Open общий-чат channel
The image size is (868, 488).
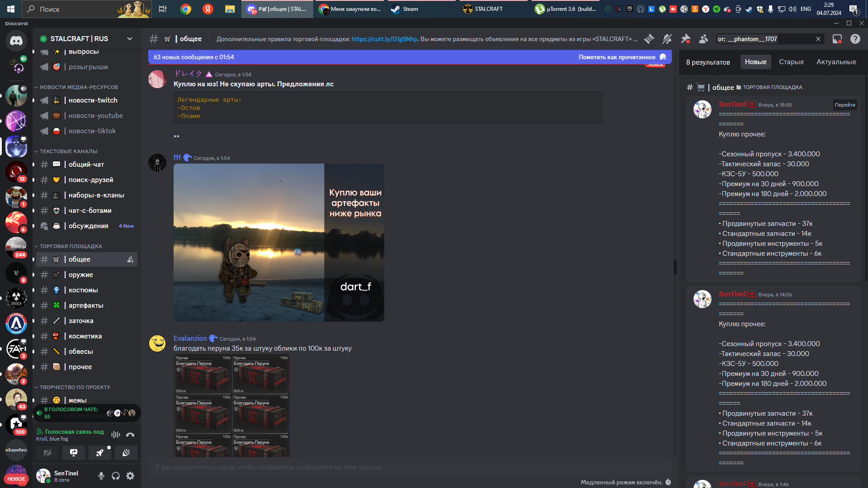pyautogui.click(x=87, y=164)
